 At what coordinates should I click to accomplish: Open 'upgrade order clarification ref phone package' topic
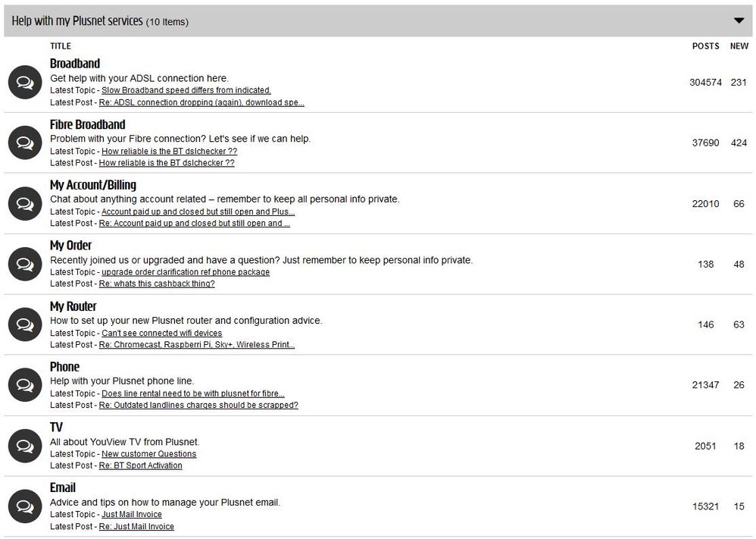pos(186,272)
